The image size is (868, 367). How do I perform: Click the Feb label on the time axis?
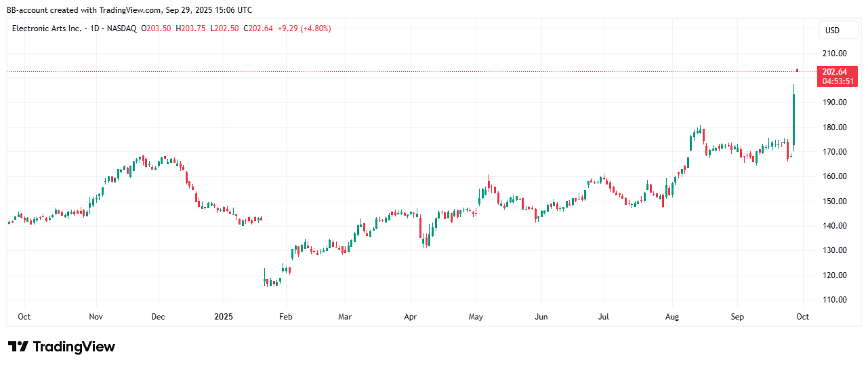286,317
